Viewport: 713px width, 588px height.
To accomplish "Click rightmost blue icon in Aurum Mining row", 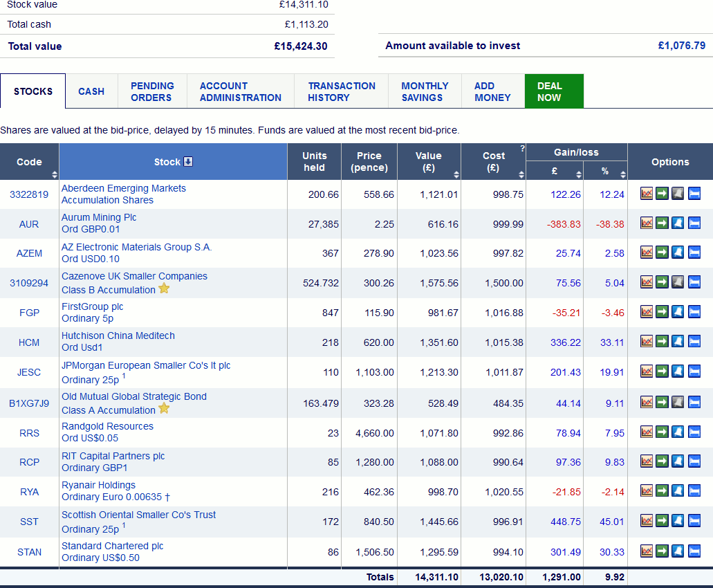I will click(x=694, y=223).
